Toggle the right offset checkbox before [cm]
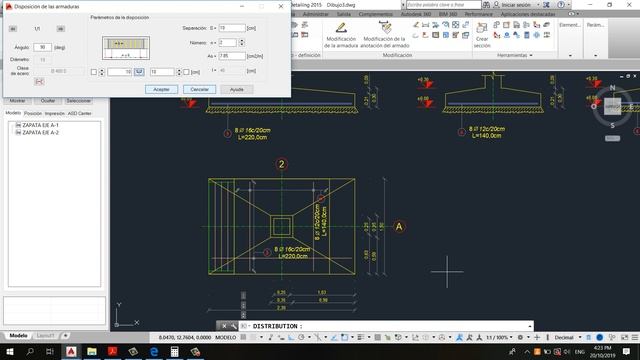The height and width of the screenshot is (360, 640). (x=186, y=72)
